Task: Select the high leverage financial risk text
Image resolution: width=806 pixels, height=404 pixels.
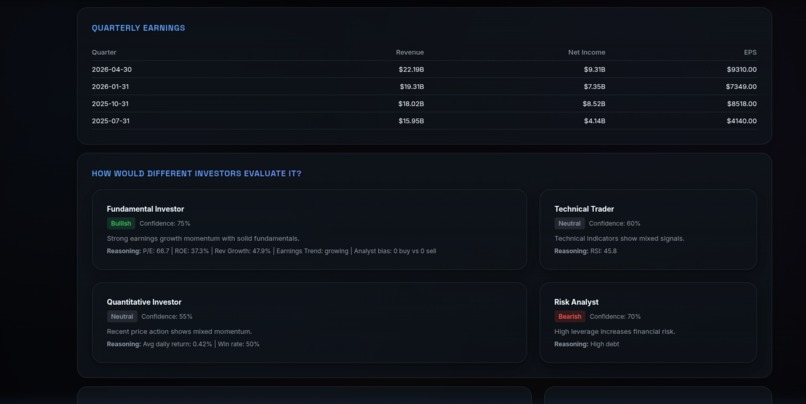Action: point(615,332)
